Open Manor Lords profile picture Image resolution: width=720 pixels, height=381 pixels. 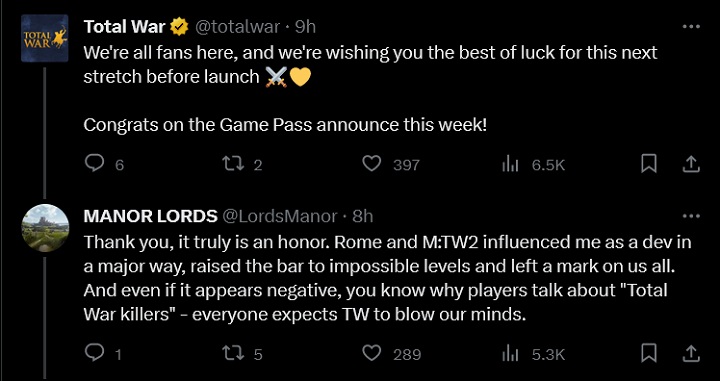[45, 228]
